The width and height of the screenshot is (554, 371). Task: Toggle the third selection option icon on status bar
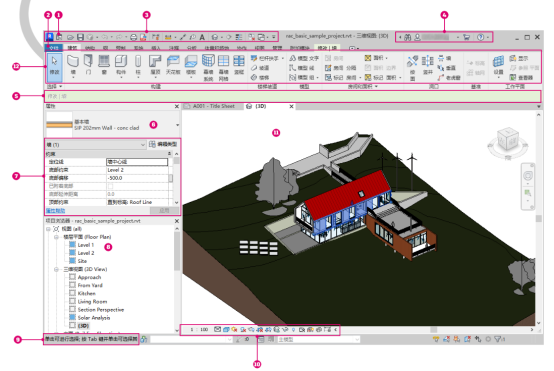pyautogui.click(x=456, y=339)
